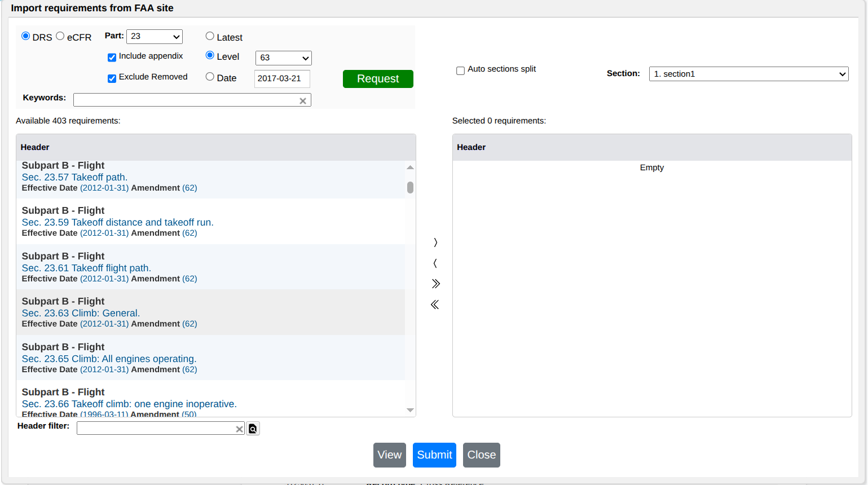This screenshot has height=485, width=868.
Task: Click the requirements list scroll-down arrow
Action: pyautogui.click(x=410, y=410)
